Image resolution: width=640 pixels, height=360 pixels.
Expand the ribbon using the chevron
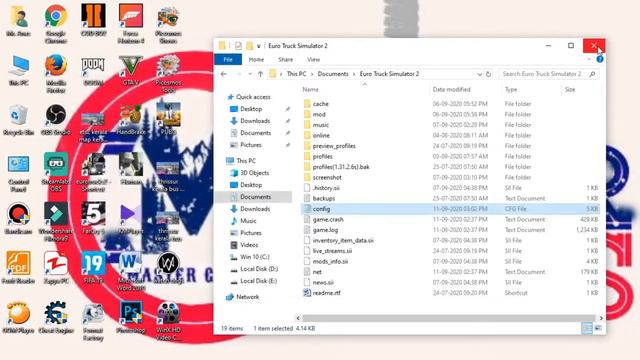click(x=589, y=60)
